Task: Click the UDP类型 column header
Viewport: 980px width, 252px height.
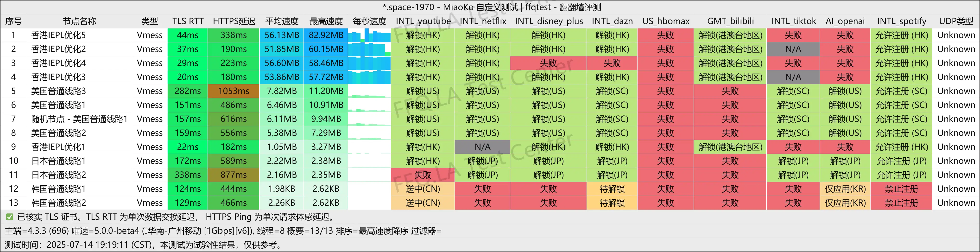Action: pyautogui.click(x=956, y=21)
